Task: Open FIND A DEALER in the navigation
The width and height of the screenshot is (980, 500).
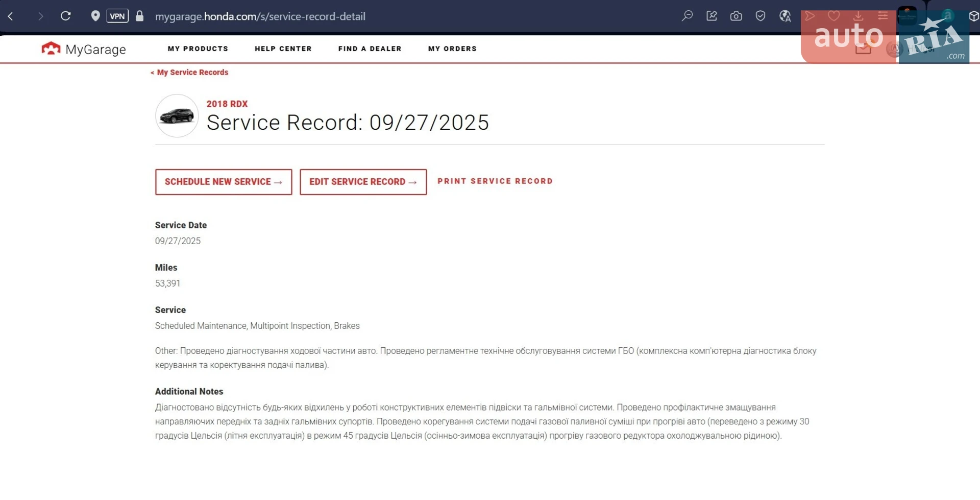Action: 370,49
